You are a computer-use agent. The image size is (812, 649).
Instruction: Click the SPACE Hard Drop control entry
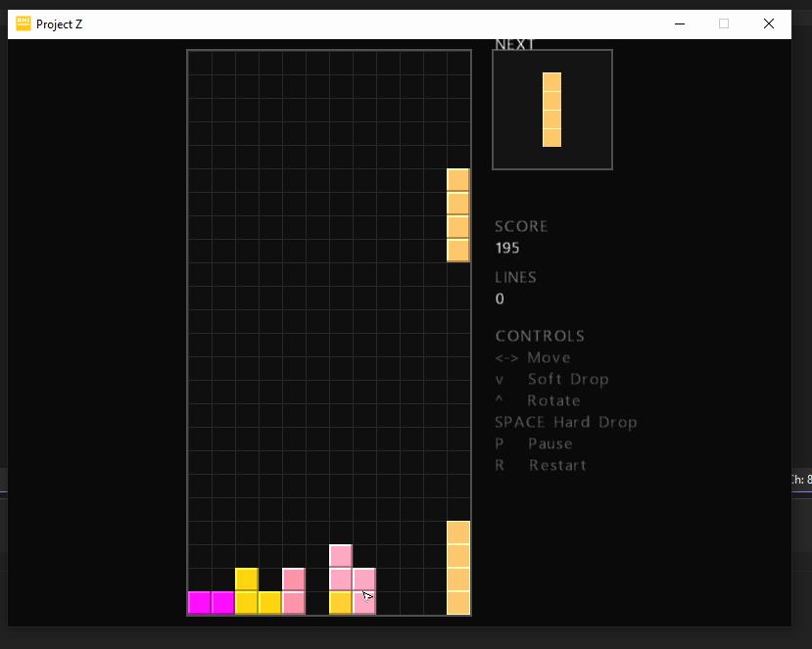point(566,422)
